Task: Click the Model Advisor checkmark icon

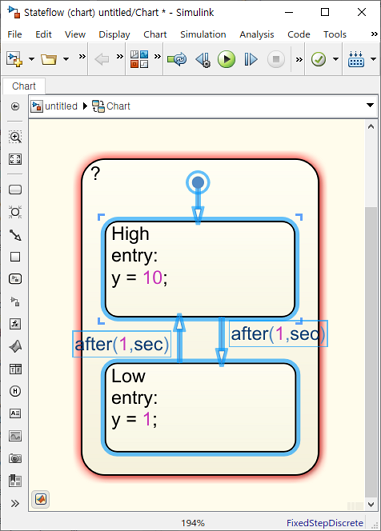Action: click(x=318, y=59)
